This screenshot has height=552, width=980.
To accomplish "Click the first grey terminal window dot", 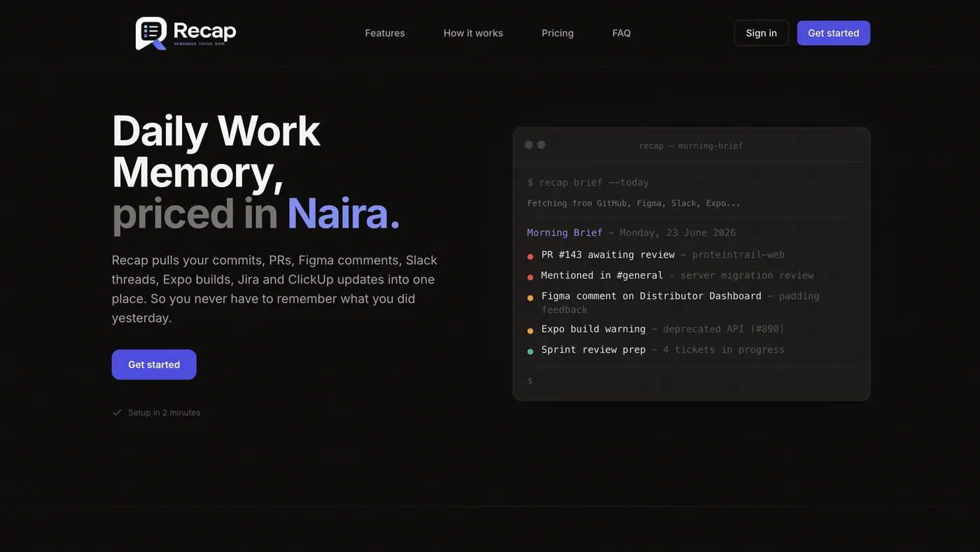I will coord(529,145).
